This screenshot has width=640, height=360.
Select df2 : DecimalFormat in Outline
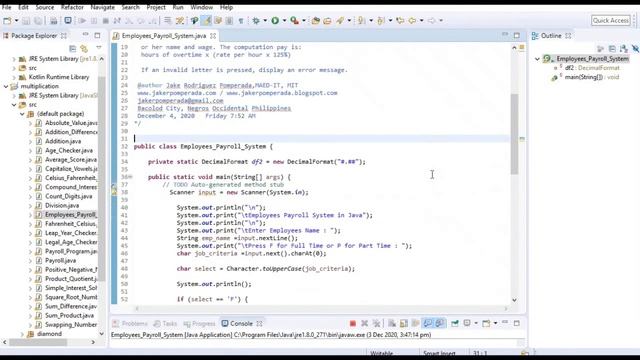587,68
